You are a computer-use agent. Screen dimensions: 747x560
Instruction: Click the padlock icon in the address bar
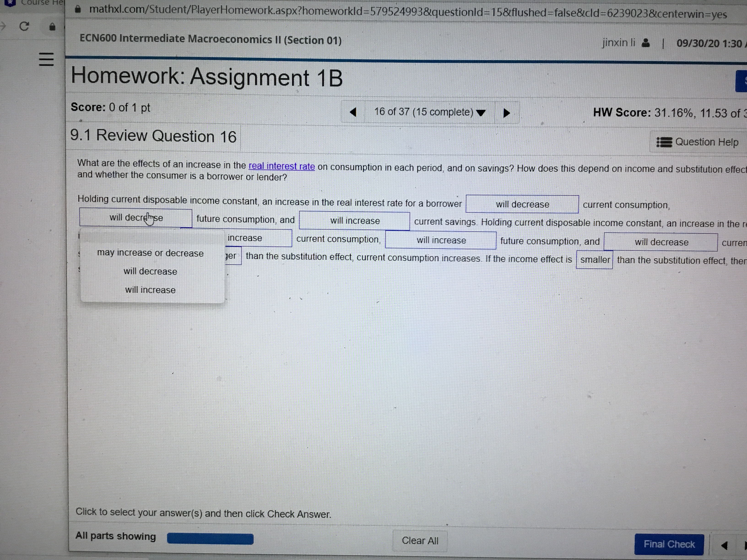click(78, 9)
